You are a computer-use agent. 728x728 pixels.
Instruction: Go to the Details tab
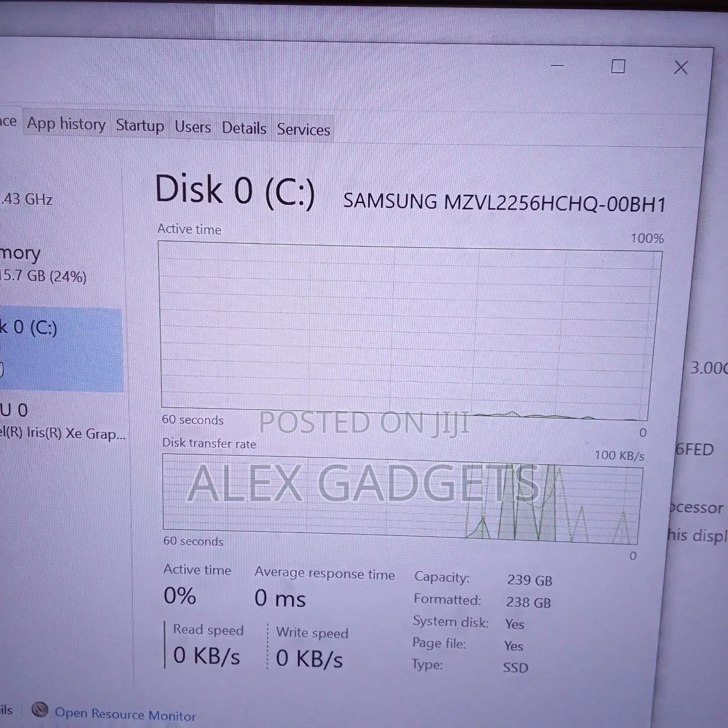pyautogui.click(x=244, y=128)
